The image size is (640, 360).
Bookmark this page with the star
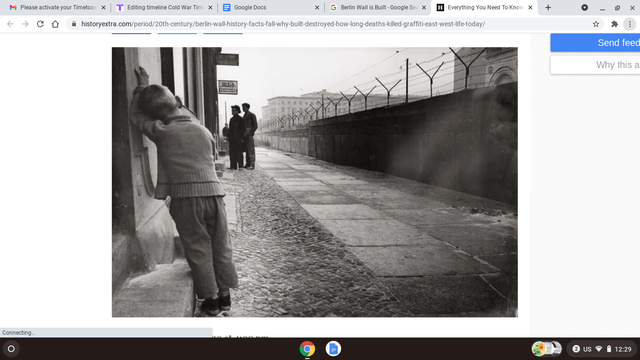[596, 24]
